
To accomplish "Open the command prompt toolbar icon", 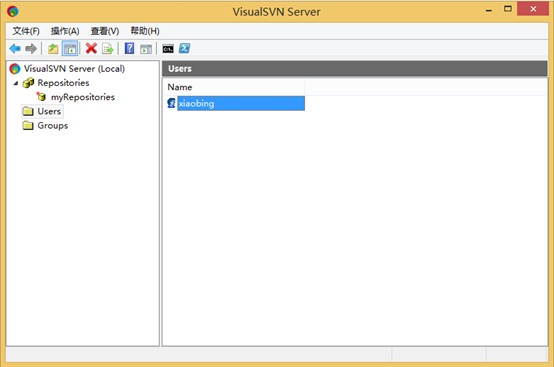I will [168, 49].
